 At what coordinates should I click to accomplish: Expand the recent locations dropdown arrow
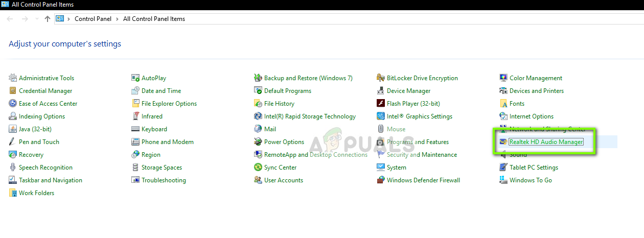[37, 19]
